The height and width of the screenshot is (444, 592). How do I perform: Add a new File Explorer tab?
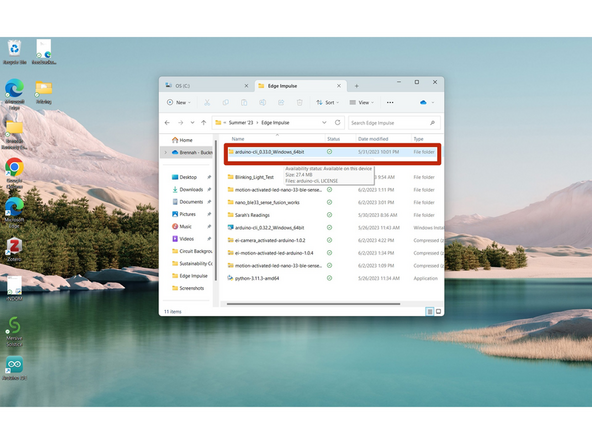point(356,86)
